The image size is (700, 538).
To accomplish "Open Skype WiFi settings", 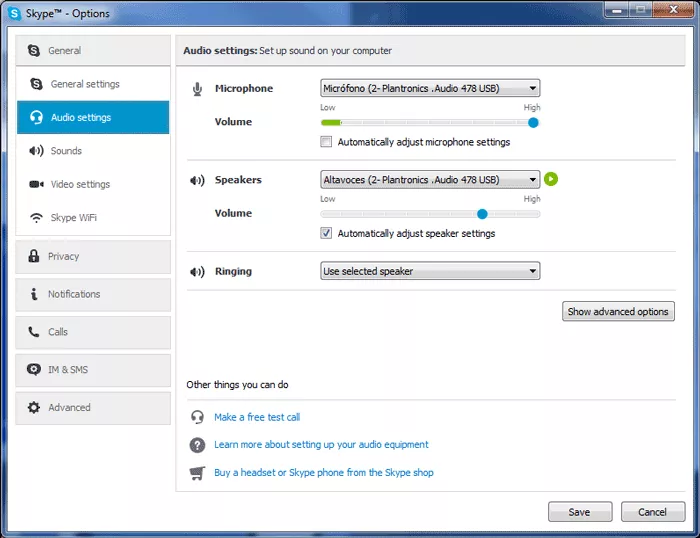I will (93, 218).
